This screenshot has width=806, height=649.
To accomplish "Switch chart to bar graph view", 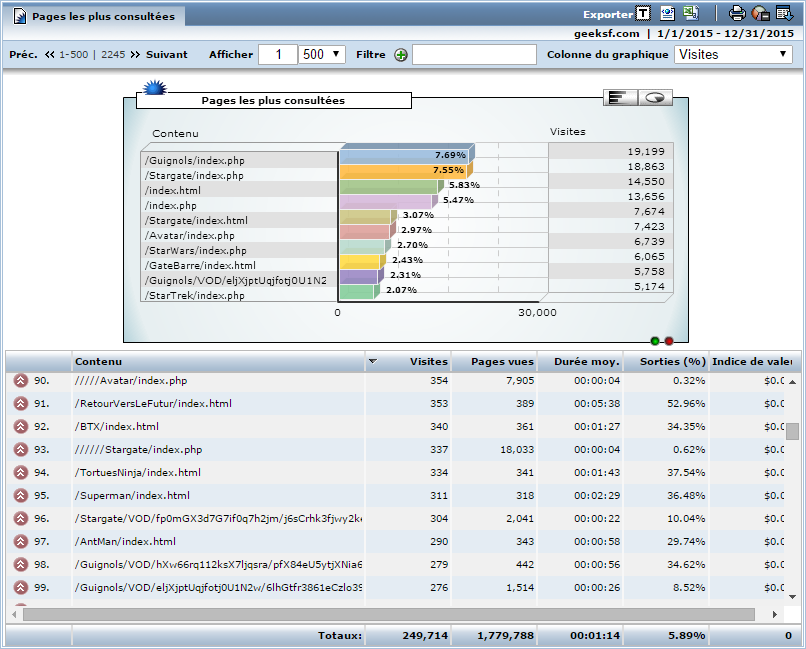I will point(620,97).
